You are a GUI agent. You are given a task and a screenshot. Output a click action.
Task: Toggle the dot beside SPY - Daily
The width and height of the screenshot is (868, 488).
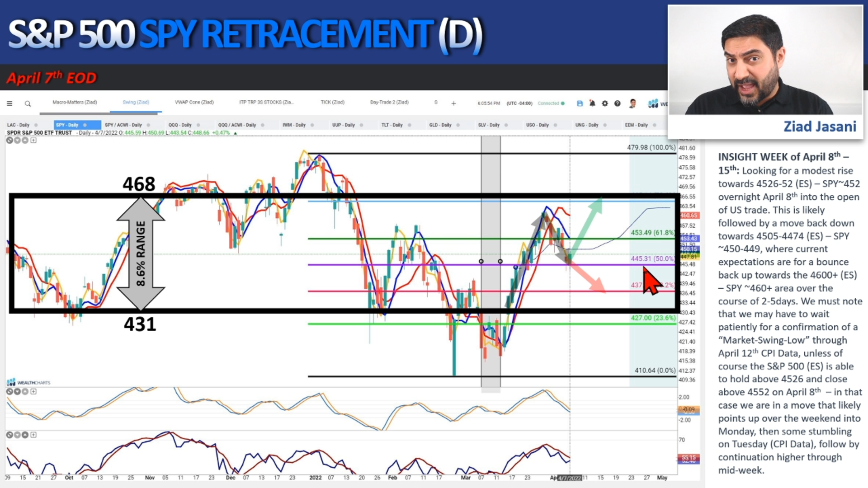tap(85, 125)
